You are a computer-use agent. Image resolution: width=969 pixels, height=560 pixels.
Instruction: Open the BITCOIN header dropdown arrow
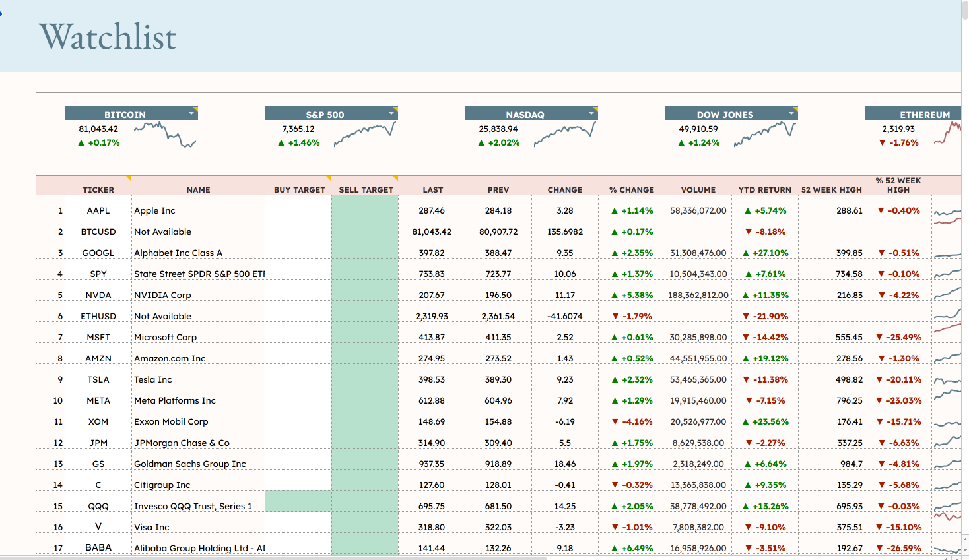point(191,113)
